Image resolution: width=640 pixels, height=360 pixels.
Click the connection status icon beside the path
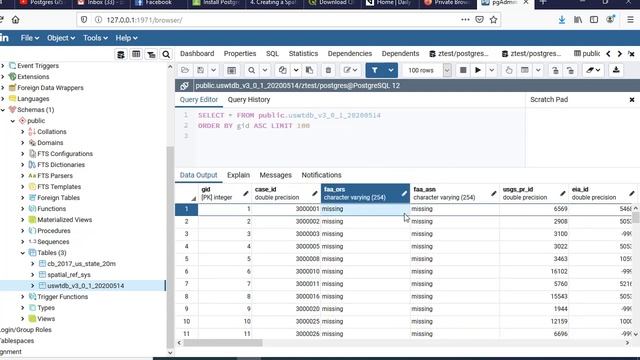click(x=184, y=85)
